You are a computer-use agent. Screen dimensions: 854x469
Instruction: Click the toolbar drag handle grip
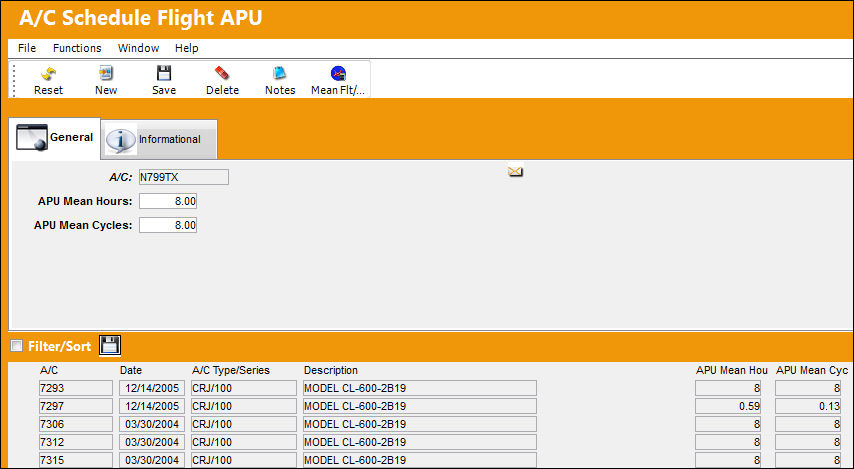tap(14, 80)
